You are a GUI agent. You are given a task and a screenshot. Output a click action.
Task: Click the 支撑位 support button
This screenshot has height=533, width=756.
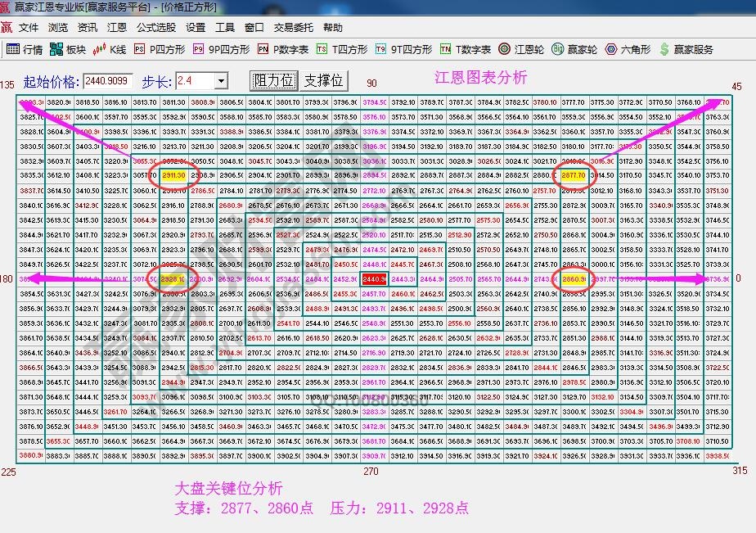coord(324,80)
